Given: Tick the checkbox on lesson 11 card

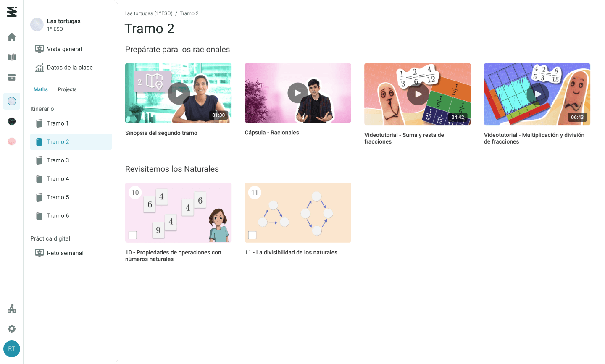Looking at the screenshot, I should point(252,235).
